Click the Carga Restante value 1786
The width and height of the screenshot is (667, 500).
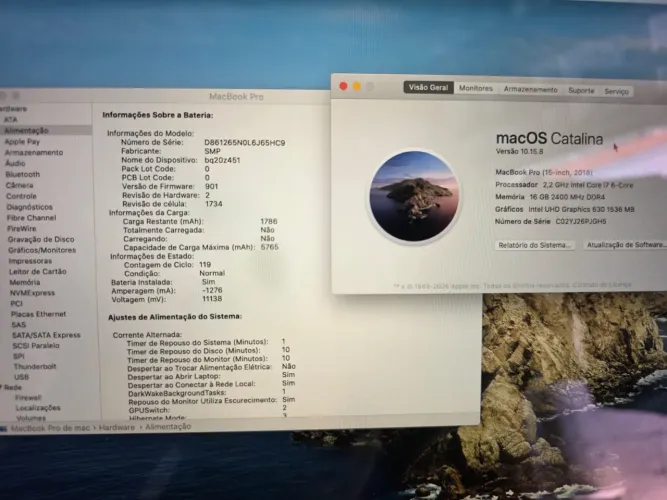269,221
